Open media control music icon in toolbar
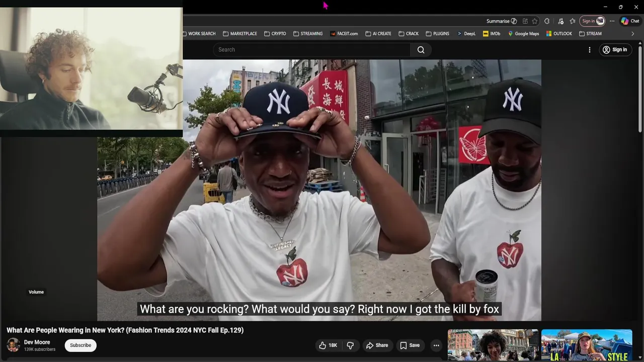The width and height of the screenshot is (644, 362). pos(560,21)
